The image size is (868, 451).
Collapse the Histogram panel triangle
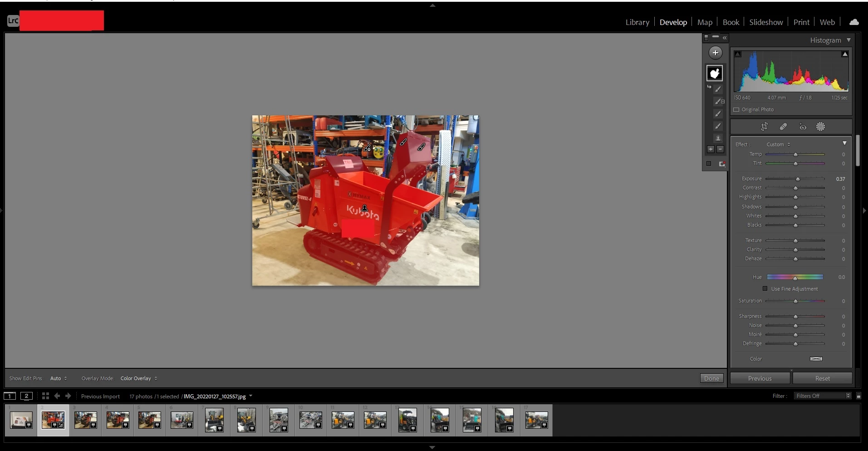click(848, 40)
